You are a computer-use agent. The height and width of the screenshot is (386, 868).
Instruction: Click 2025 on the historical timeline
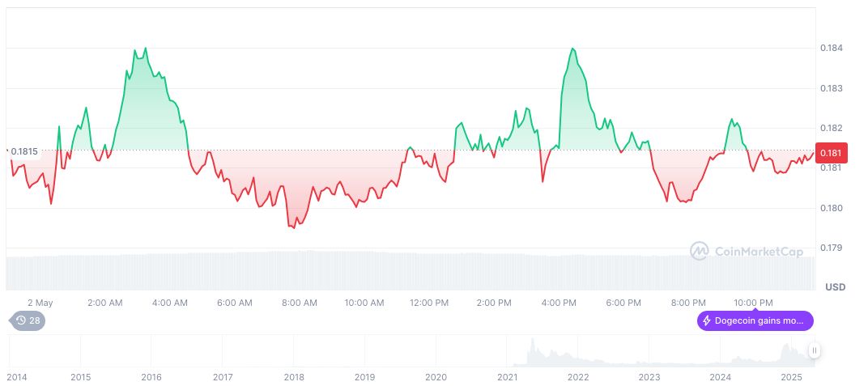[792, 377]
